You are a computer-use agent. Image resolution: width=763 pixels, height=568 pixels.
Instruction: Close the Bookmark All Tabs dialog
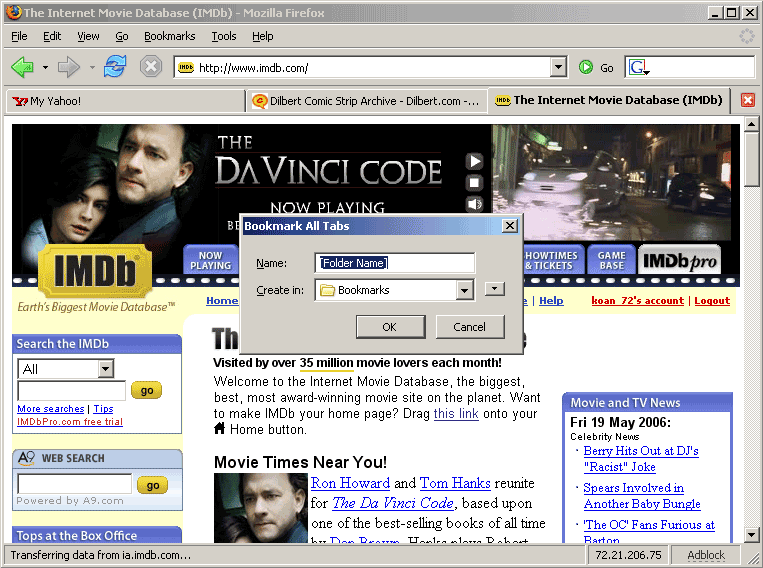coord(509,226)
